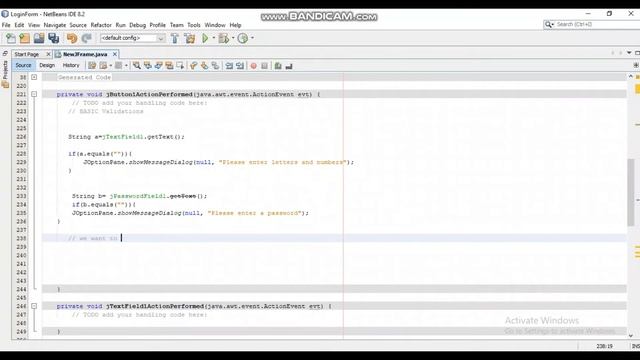Click the New File toolbar icon
Screen dimensions: 640x360
click(11, 38)
